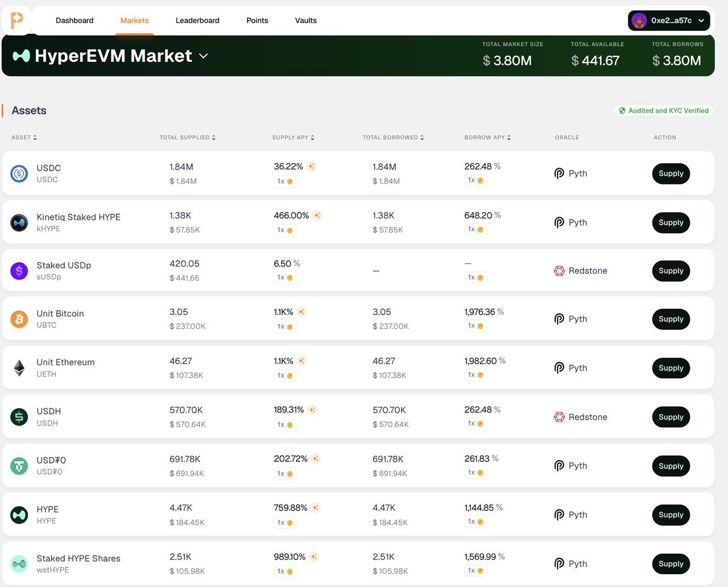Viewport: 728px width, 587px height.
Task: Switch to the Vaults tab
Action: pos(306,20)
